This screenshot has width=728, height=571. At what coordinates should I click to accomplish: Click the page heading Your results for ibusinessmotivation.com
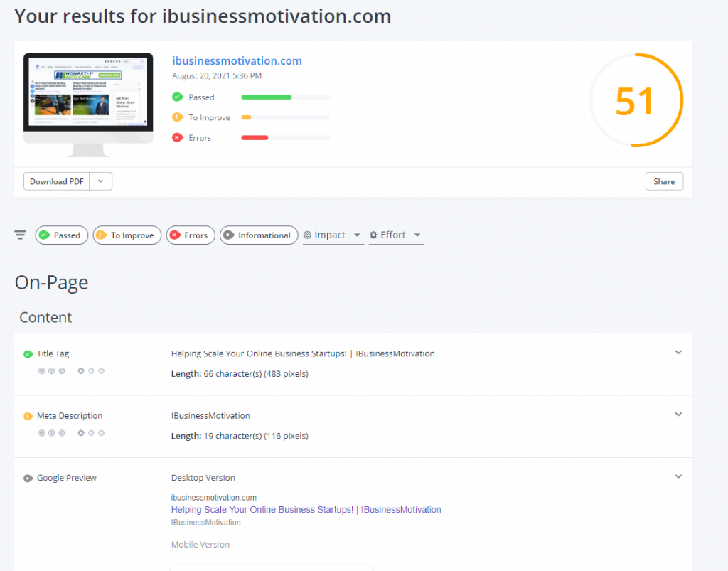coord(203,16)
